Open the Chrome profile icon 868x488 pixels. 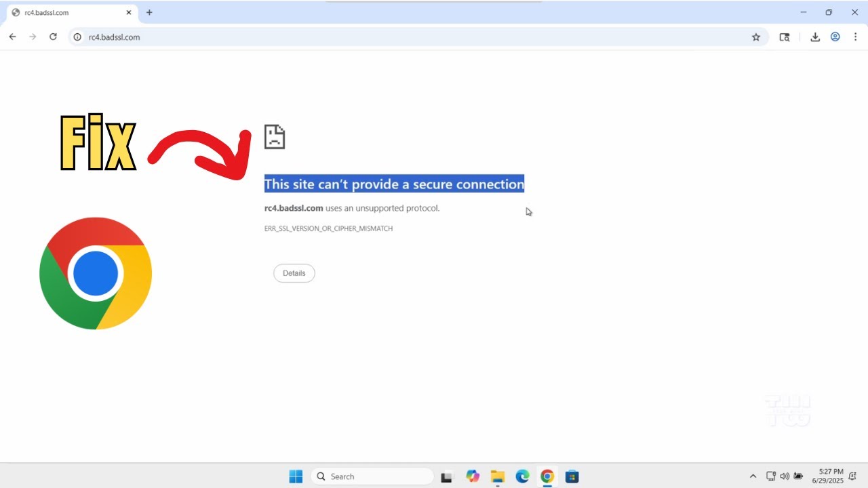coord(835,37)
